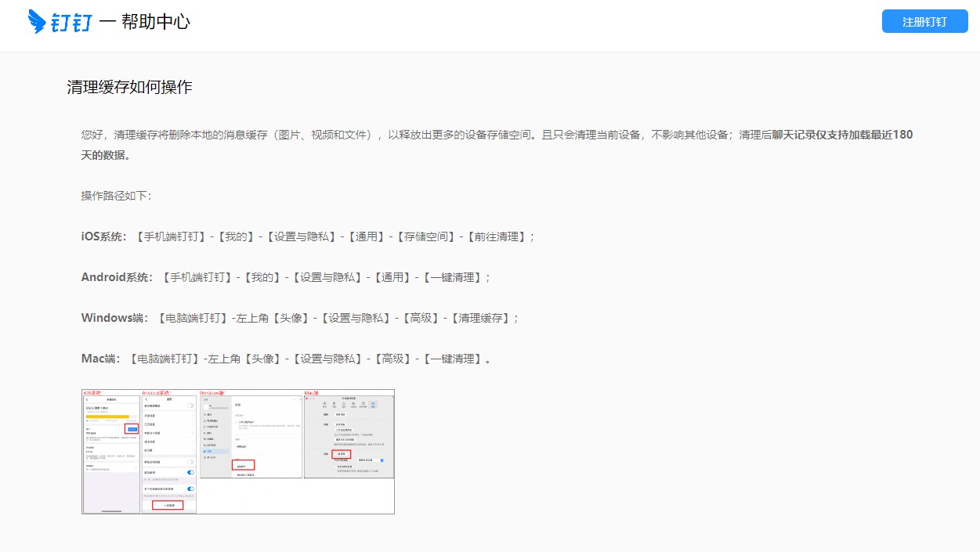The image size is (980, 552).
Task: Open the cache-clearing instructions screenshot thumbnail
Action: [238, 451]
